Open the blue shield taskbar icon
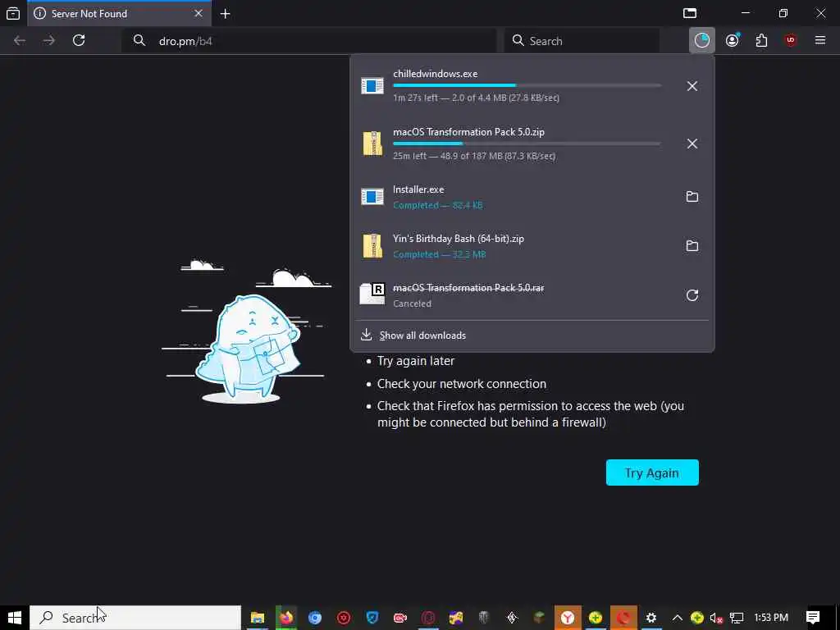 (372, 618)
